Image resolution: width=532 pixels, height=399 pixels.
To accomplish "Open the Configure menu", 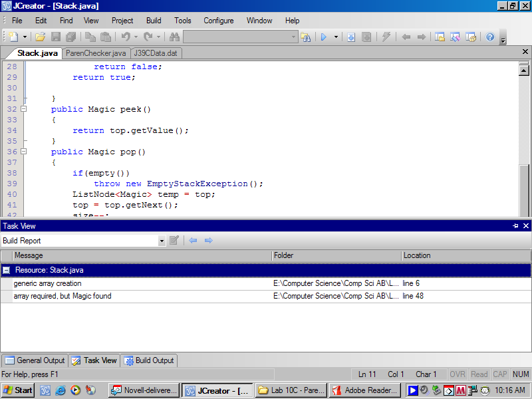I will [x=219, y=21].
